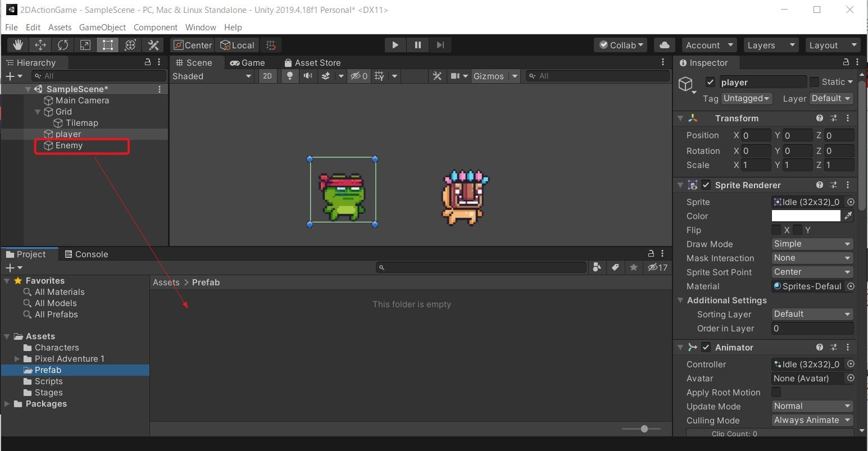Open Animator component options menu
868x451 pixels.
coord(848,347)
